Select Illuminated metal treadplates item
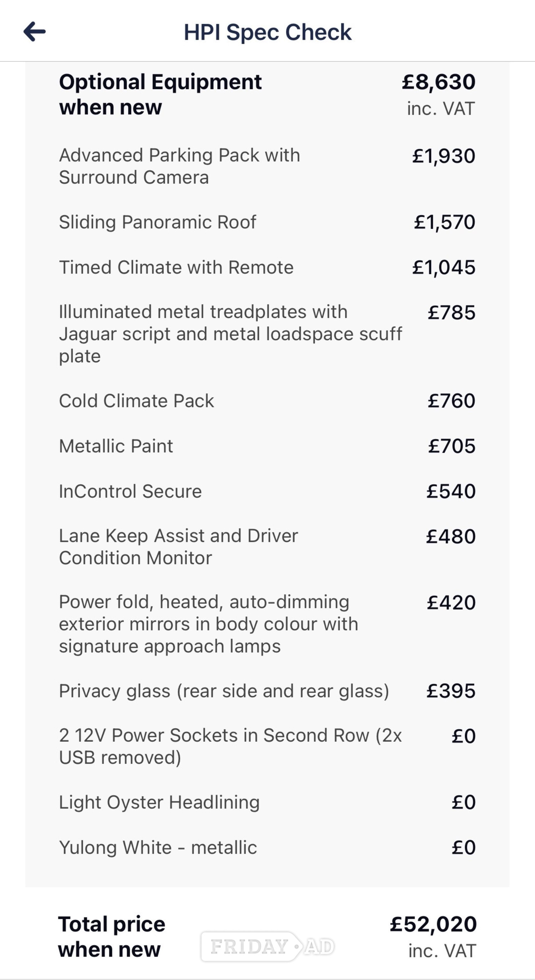 pyautogui.click(x=267, y=334)
